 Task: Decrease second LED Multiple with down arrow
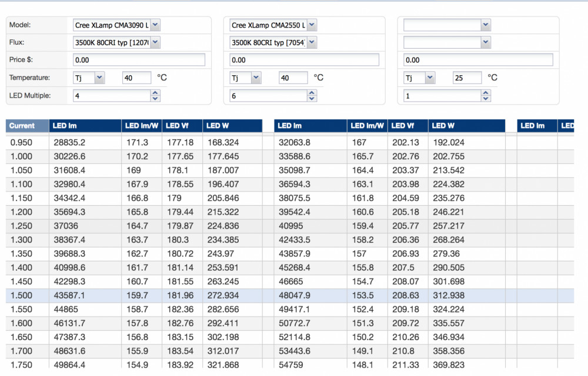312,99
